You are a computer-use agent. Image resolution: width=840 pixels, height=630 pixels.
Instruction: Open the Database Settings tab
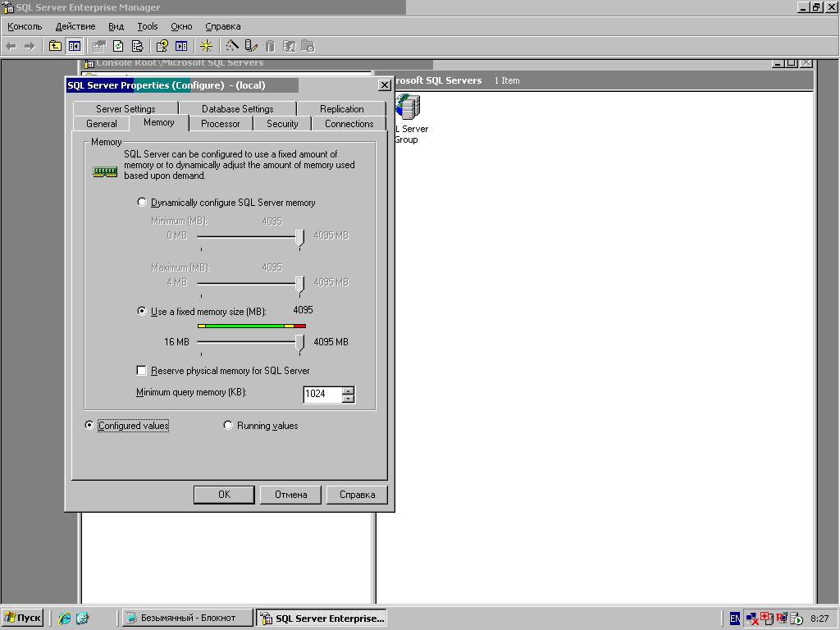[237, 109]
